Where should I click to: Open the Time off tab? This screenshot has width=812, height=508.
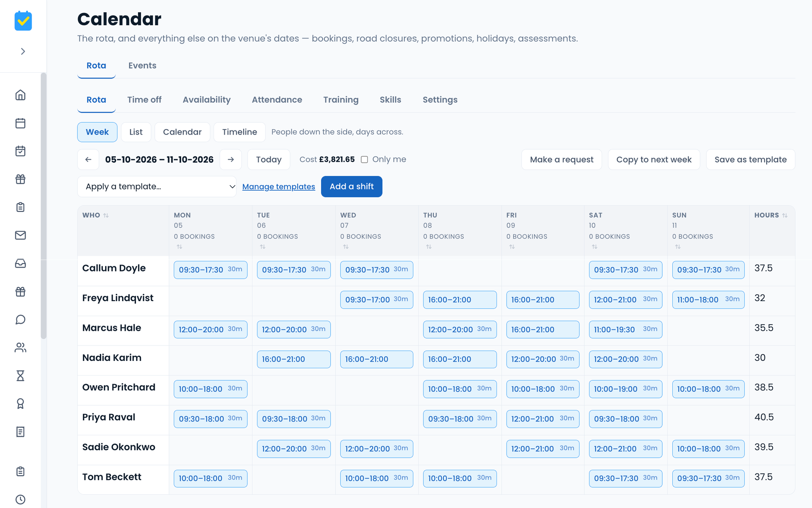[144, 100]
